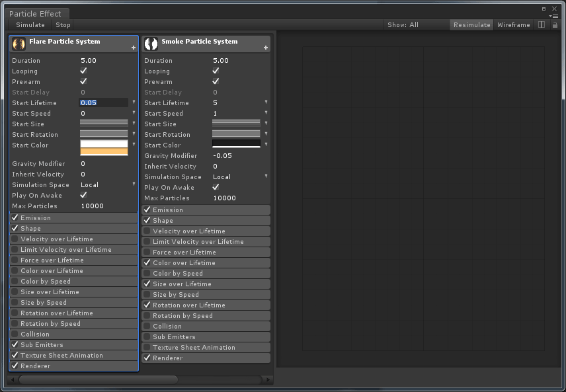The image size is (566, 392).
Task: Close the Particle Effect window
Action: point(555,9)
